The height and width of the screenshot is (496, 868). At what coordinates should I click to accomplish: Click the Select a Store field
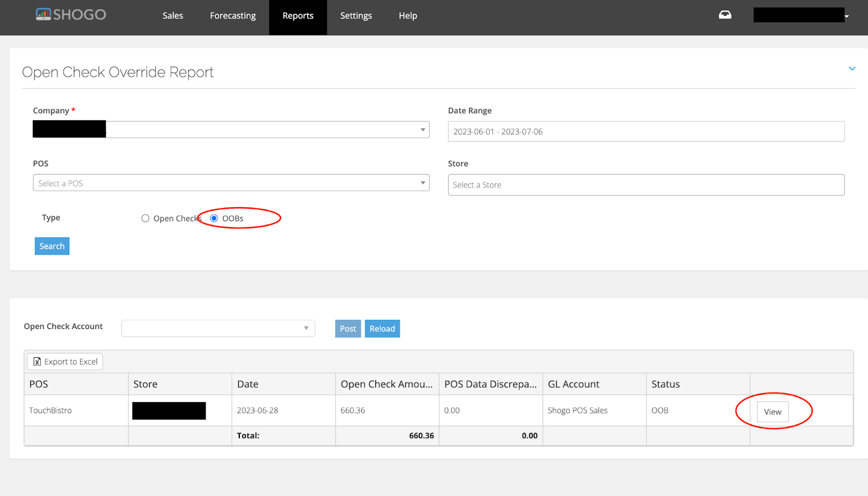coord(646,185)
